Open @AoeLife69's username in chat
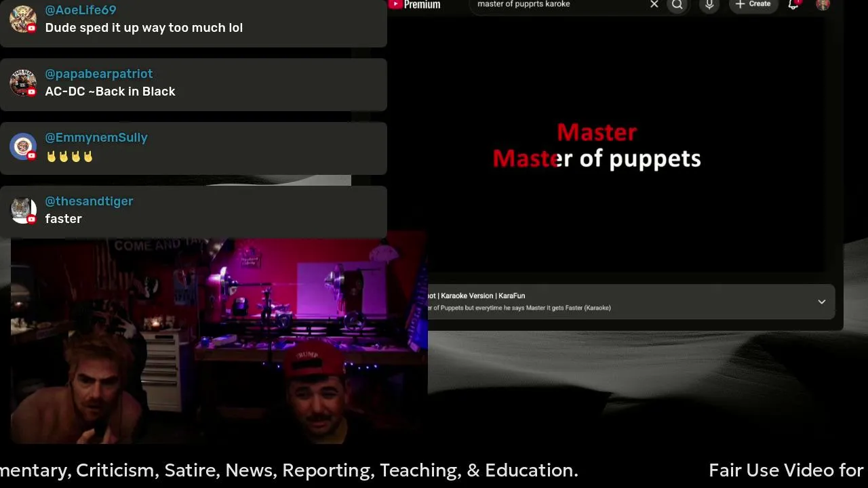The width and height of the screenshot is (868, 488). click(x=81, y=10)
